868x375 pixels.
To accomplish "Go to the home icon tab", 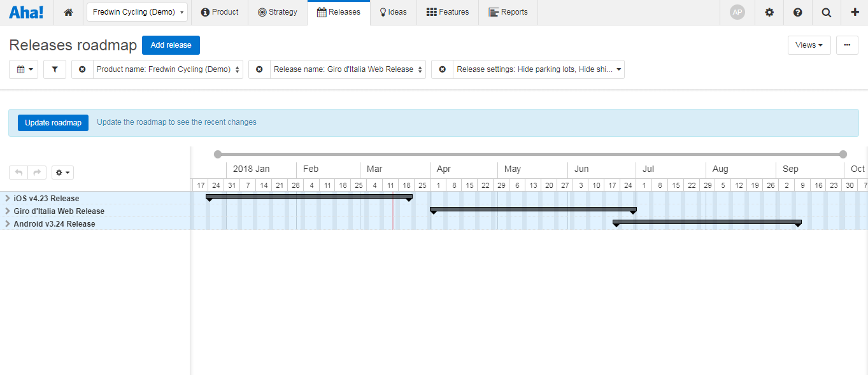I will coord(68,12).
